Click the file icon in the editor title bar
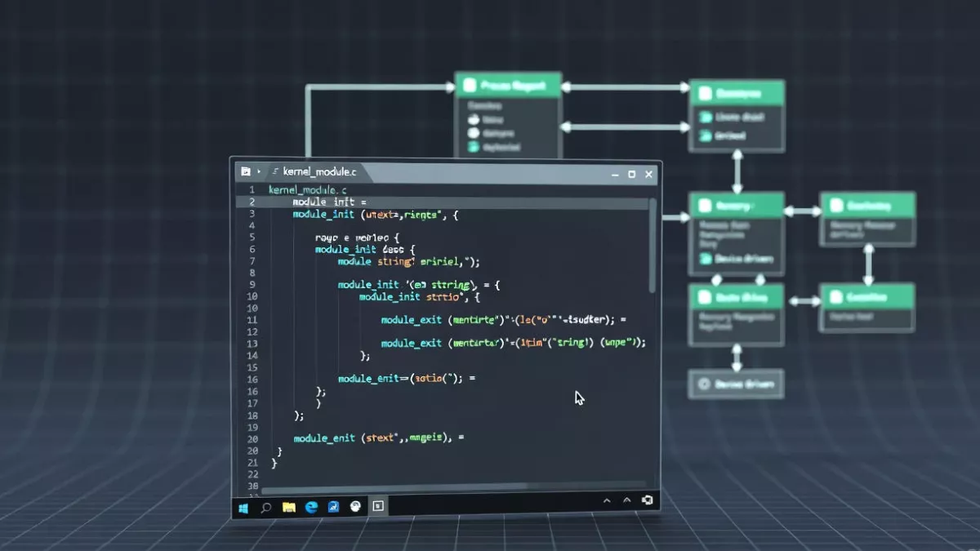The height and width of the screenshot is (551, 980). point(245,171)
